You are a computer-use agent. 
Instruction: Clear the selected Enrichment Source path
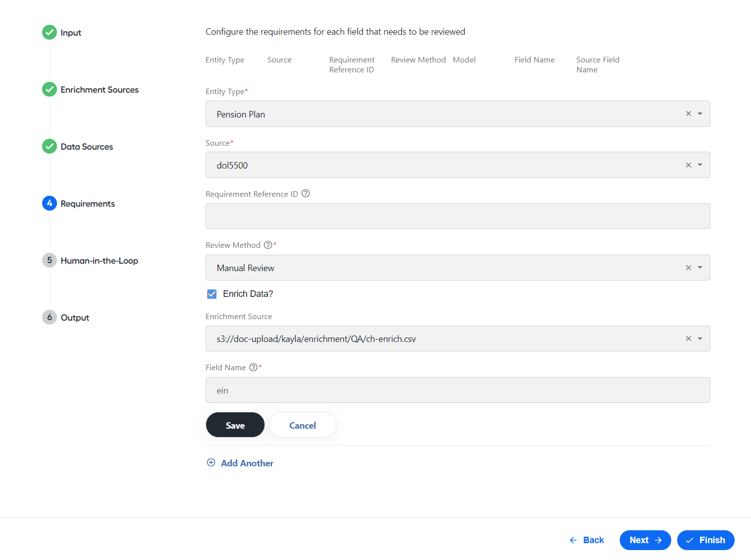pos(688,338)
